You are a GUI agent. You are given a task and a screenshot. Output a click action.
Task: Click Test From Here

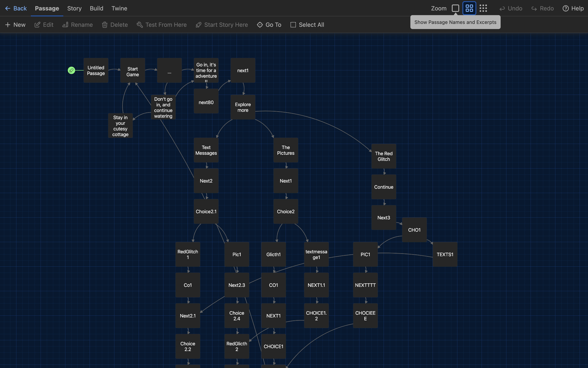click(161, 25)
